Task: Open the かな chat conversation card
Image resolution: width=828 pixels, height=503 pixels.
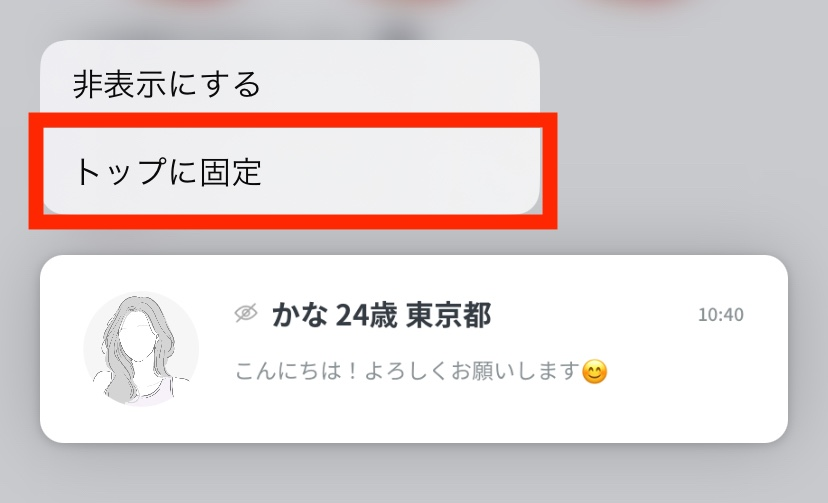Action: point(413,349)
